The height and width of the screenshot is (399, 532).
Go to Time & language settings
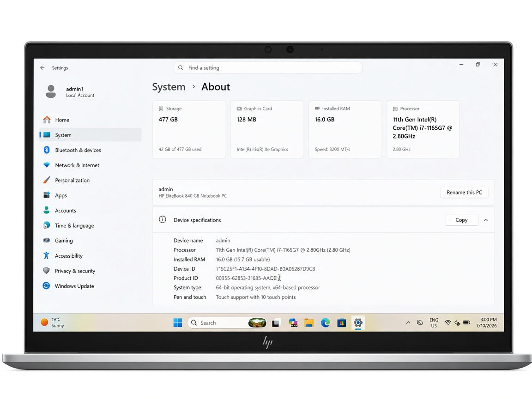point(90,226)
